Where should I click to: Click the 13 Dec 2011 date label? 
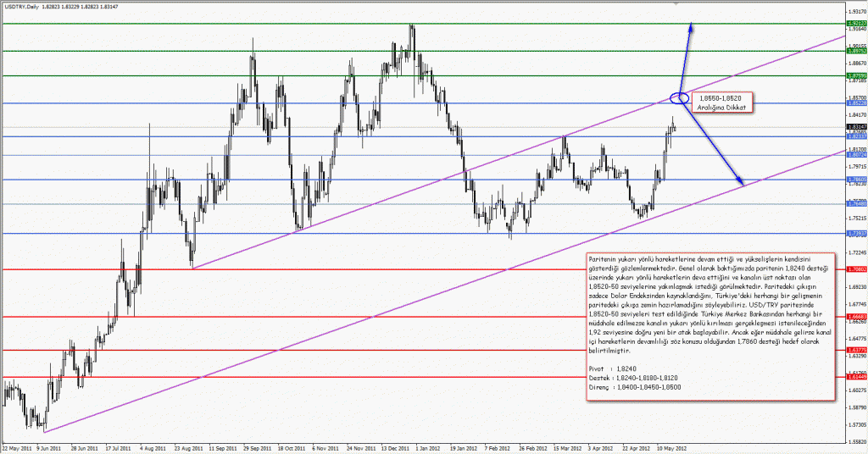pos(393,448)
